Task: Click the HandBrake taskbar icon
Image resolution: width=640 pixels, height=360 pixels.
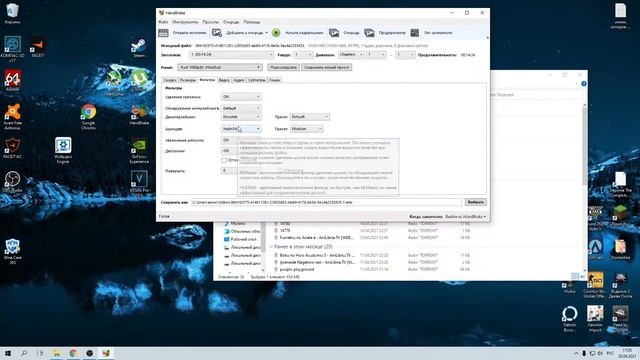Action: tap(106, 353)
